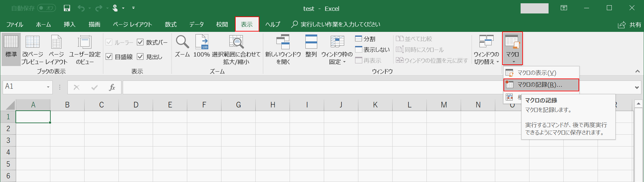Split the window with 分割
The width and height of the screenshot is (644, 182).
(x=365, y=39)
